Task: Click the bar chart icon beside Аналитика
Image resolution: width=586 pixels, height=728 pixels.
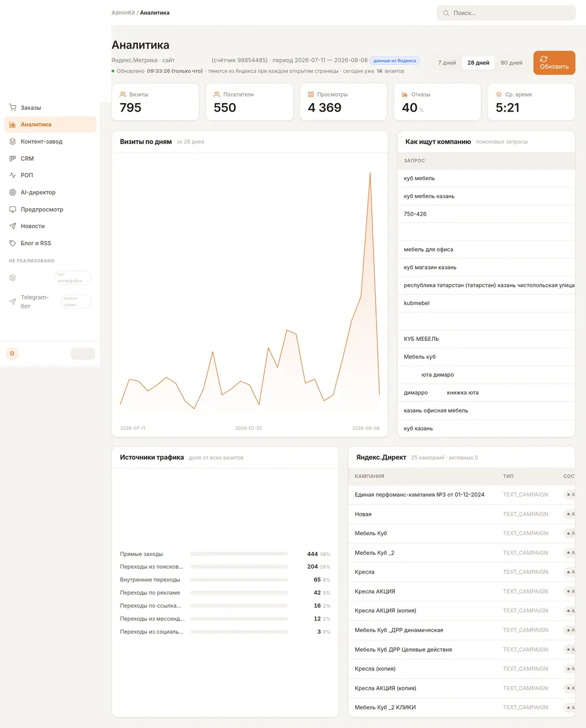Action: pyautogui.click(x=13, y=125)
